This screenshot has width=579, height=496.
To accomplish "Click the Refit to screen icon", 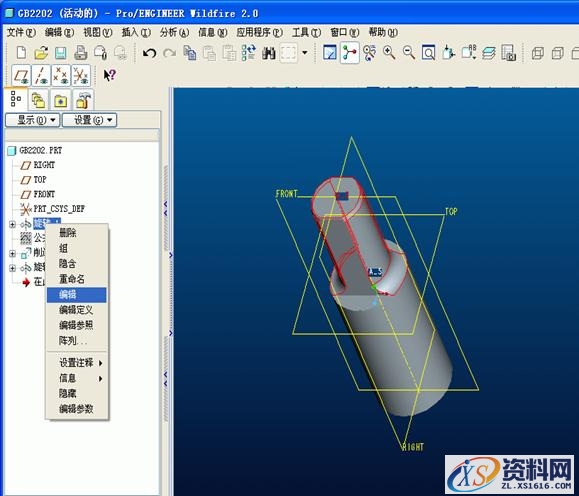I will [x=428, y=53].
